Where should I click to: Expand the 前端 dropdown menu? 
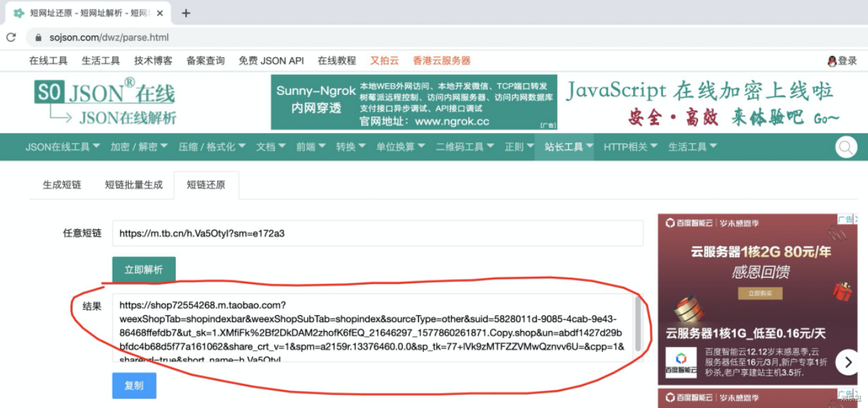pos(310,147)
